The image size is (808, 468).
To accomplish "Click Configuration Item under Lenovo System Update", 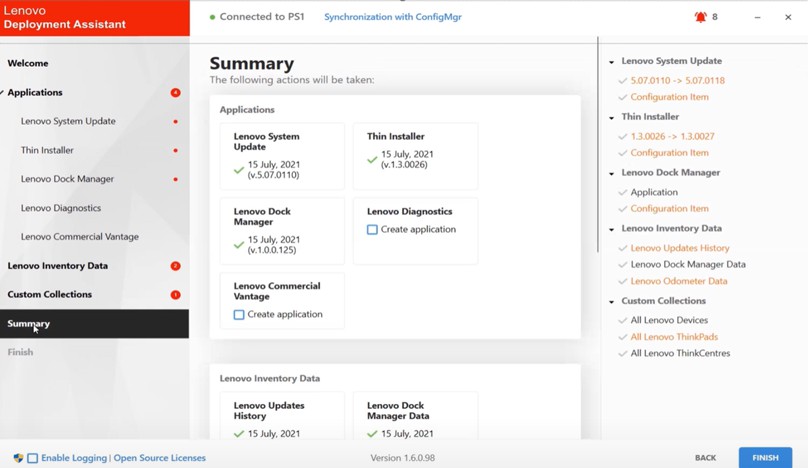I will (x=669, y=97).
